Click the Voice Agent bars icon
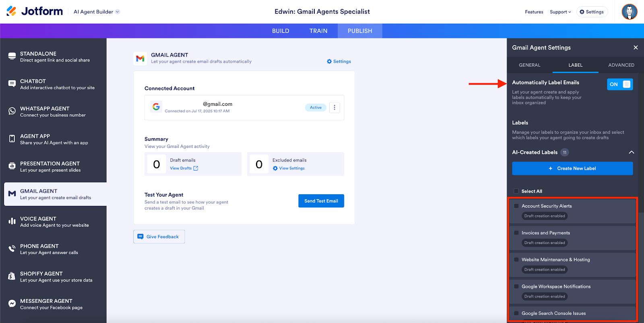This screenshot has height=323, width=644. (12, 221)
